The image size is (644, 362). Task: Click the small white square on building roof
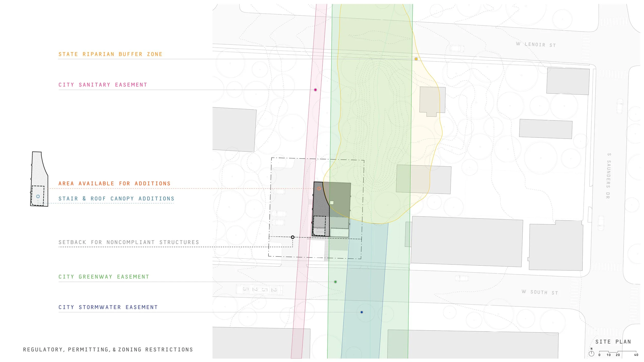pyautogui.click(x=332, y=203)
